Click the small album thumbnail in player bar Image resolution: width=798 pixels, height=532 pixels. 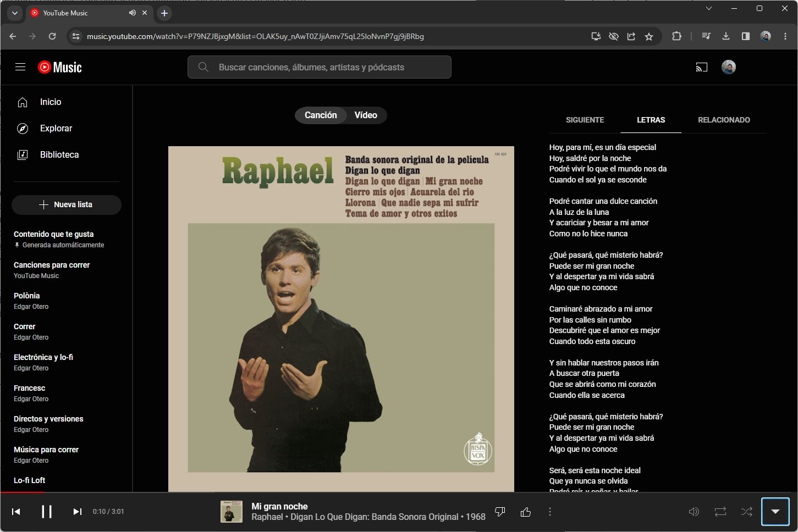tap(232, 512)
